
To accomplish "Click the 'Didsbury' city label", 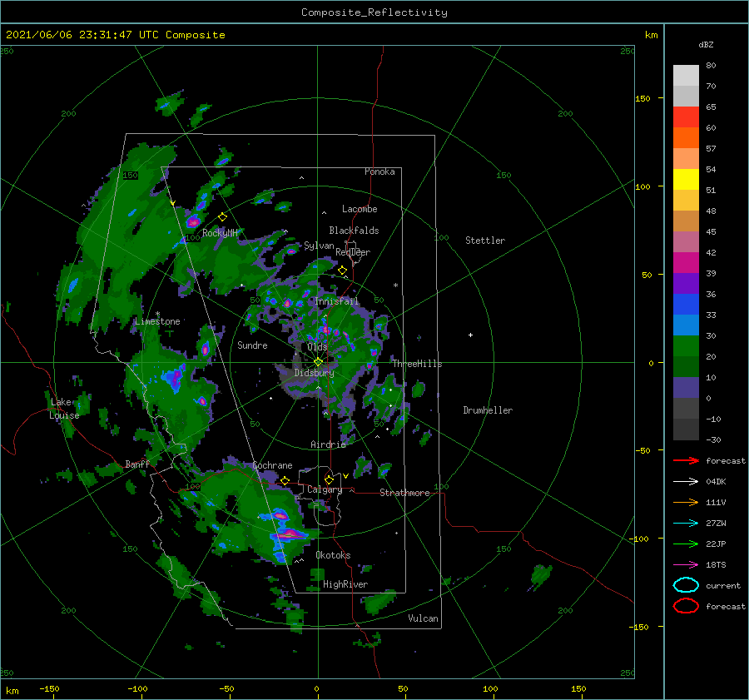I will coord(315,373).
